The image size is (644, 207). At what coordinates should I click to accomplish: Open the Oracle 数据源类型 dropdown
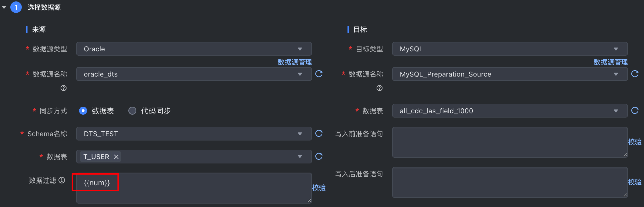194,49
